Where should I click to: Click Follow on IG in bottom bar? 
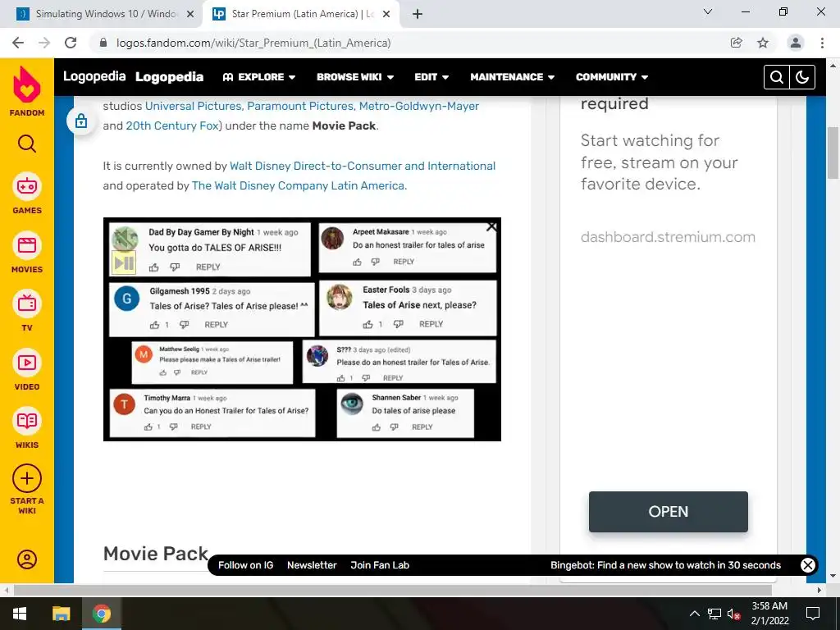[x=245, y=565]
